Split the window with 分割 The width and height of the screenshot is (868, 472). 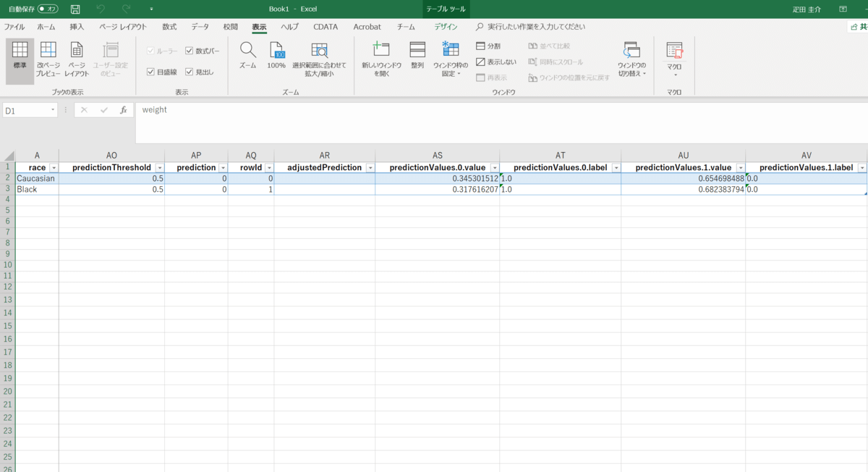[488, 46]
